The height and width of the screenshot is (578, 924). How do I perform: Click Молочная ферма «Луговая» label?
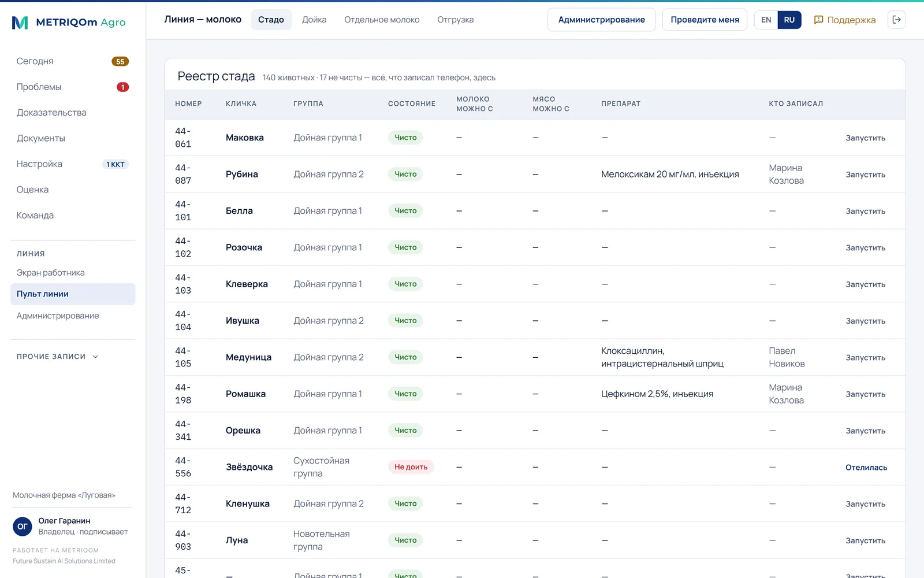64,495
